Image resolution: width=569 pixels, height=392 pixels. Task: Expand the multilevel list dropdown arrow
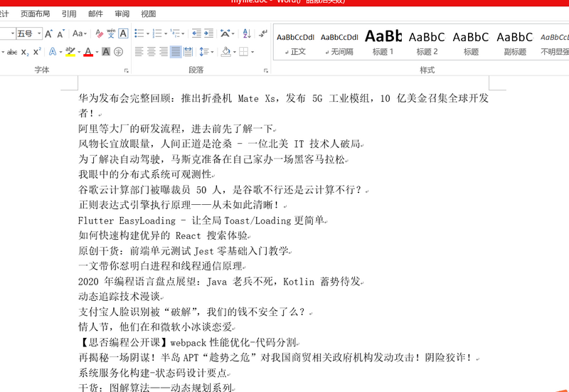pyautogui.click(x=183, y=33)
